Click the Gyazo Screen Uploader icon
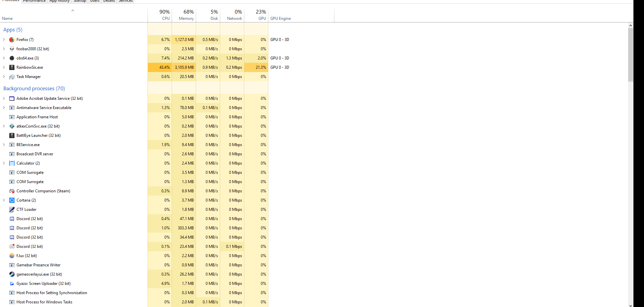The width and height of the screenshot is (644, 307). click(12, 284)
